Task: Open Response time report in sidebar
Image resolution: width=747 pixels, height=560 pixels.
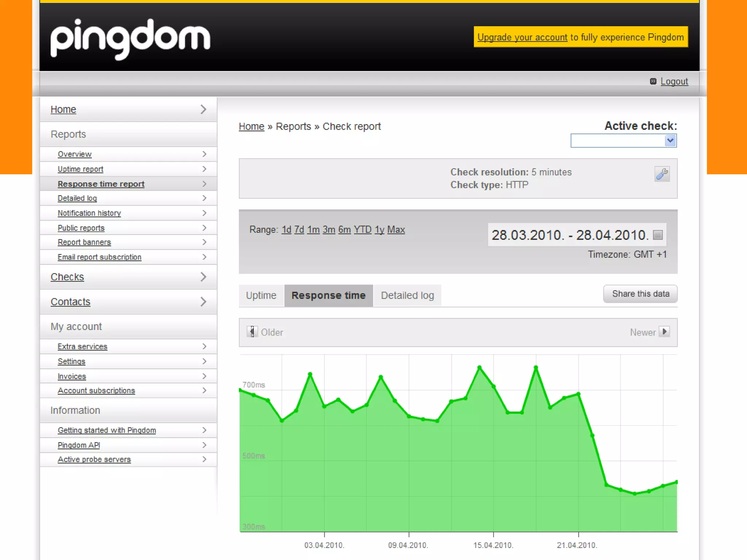Action: pyautogui.click(x=101, y=184)
